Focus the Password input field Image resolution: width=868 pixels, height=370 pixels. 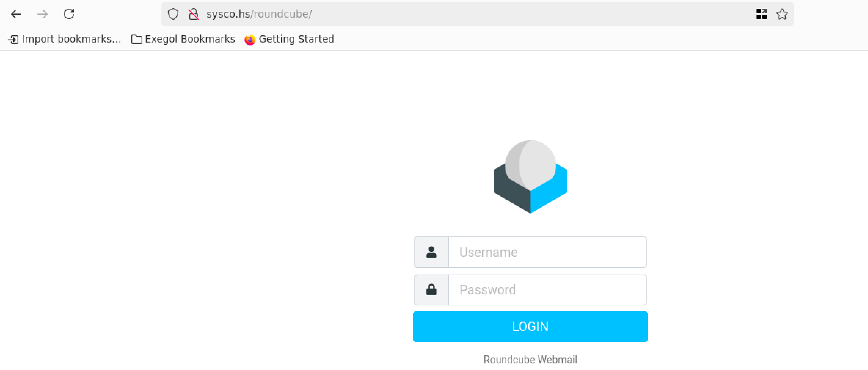[547, 290]
